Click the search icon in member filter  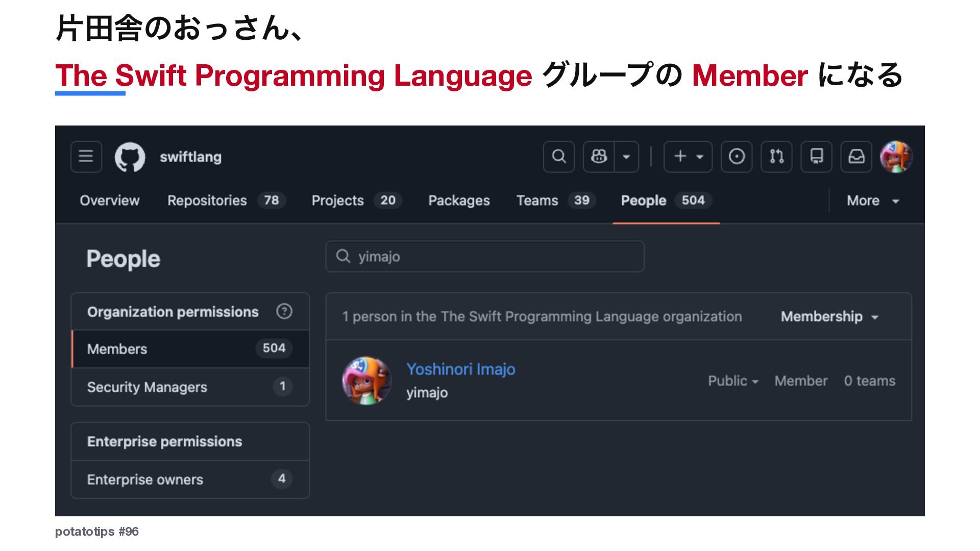pos(343,256)
